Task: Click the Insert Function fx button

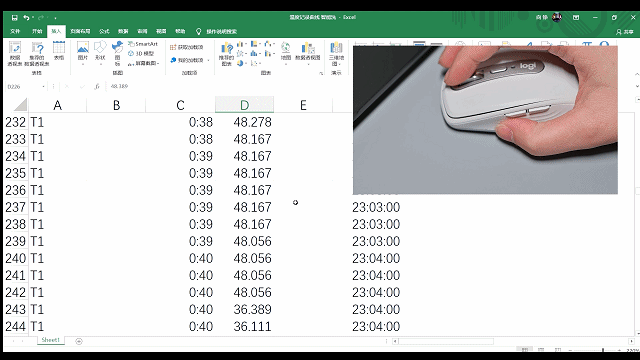Action: pyautogui.click(x=97, y=87)
